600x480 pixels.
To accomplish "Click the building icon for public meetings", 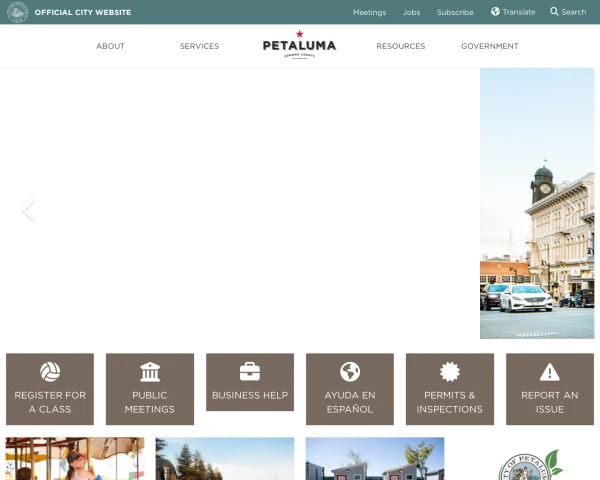I will pos(150,372).
